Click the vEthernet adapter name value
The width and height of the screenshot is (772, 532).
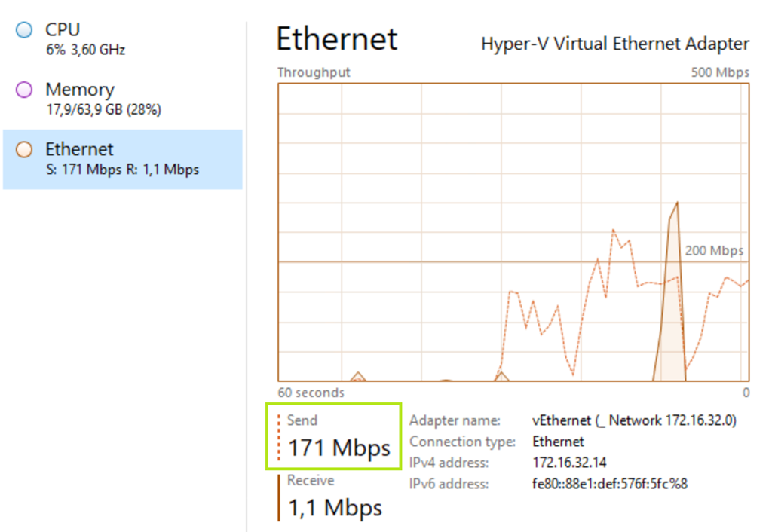click(634, 420)
